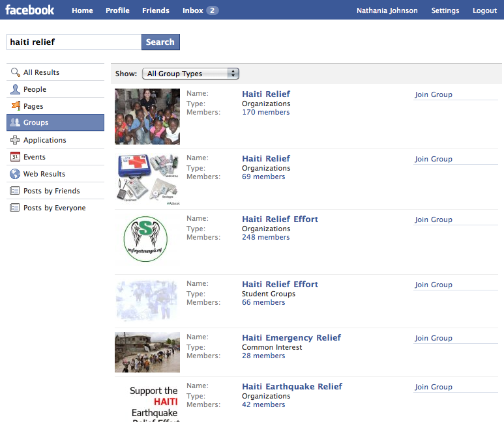Viewport: 504px width, 422px height.
Task: Click the Posts by Friends icon
Action: (16, 191)
